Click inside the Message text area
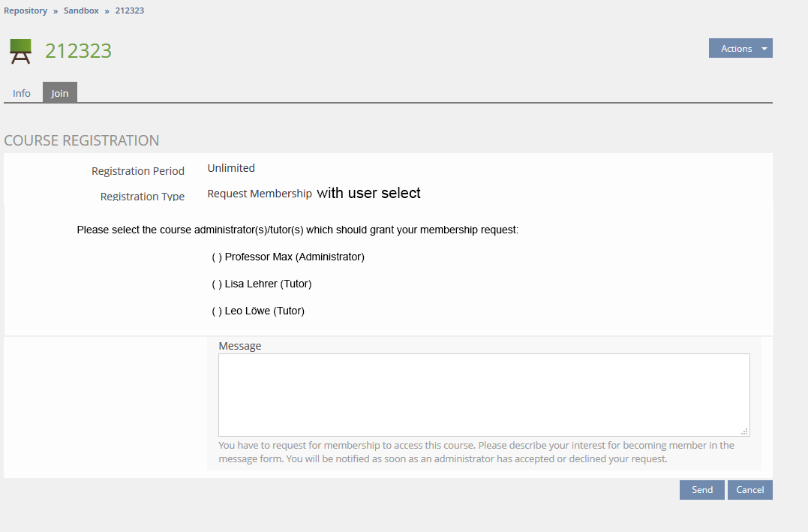The height and width of the screenshot is (532, 808). point(484,395)
